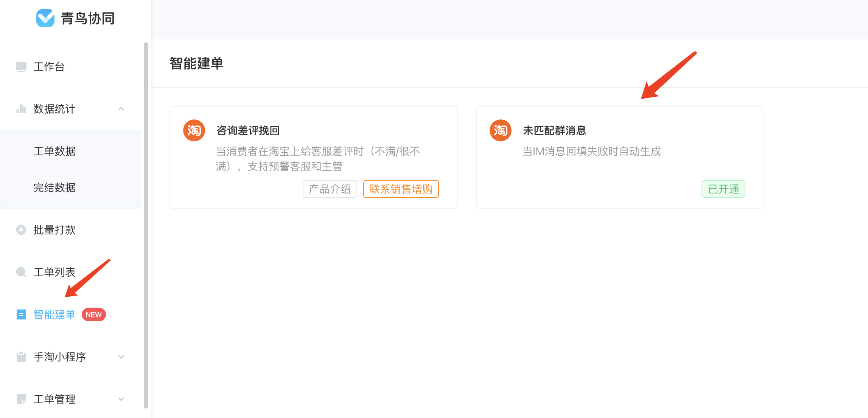Screen dimensions: 868x418
Task: Click the 当消费者在淘宝上给客服差评时 description text
Action: point(318,159)
